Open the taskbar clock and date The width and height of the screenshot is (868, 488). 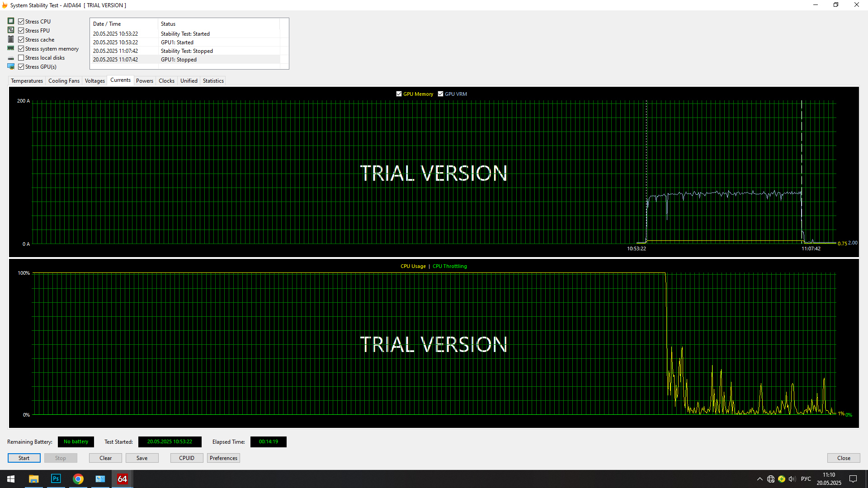pos(829,479)
